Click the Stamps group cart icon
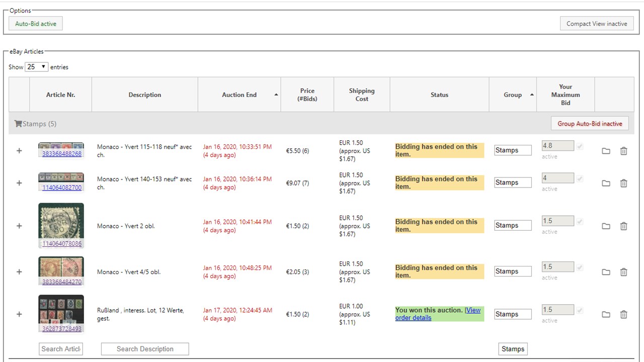Viewport: 644px width, 362px height. [x=18, y=124]
